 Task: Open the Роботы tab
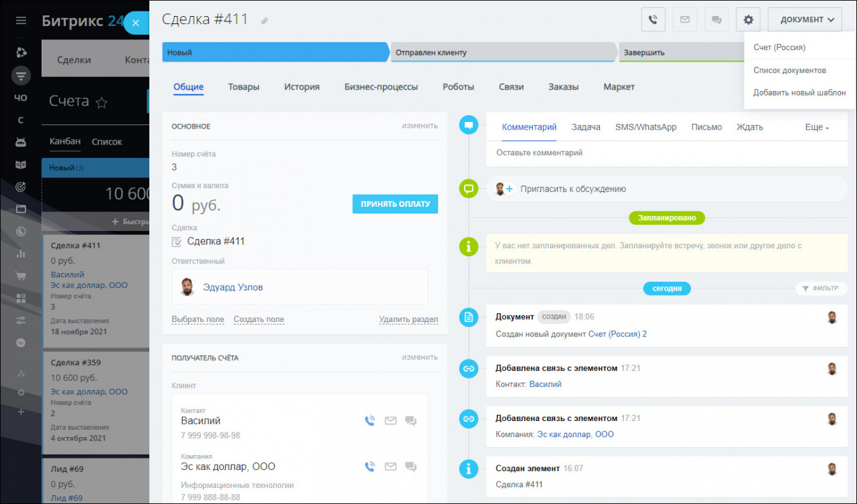point(458,87)
